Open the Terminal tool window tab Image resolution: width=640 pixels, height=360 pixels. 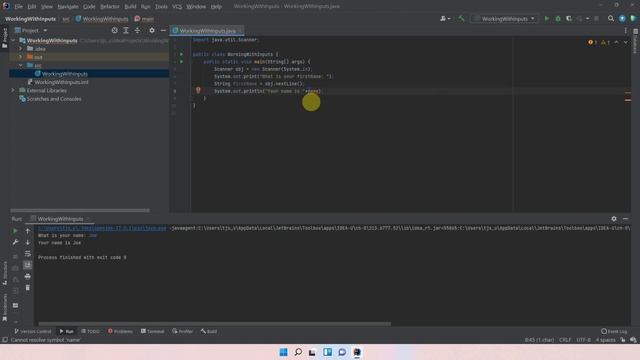tap(152, 331)
